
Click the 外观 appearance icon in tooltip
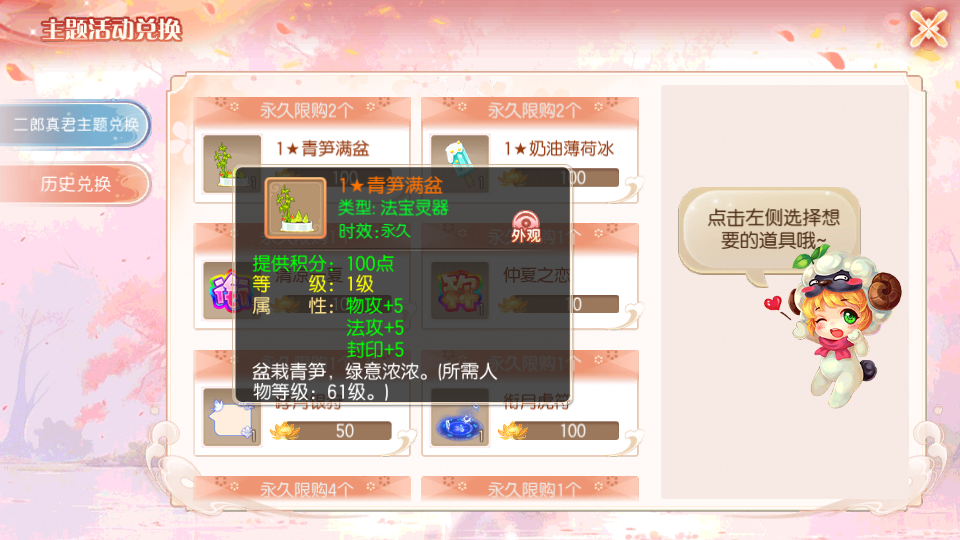pyautogui.click(x=525, y=227)
